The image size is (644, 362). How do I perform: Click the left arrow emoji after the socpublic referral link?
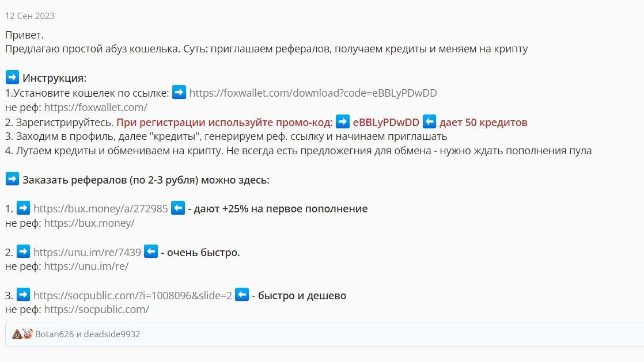(x=242, y=295)
